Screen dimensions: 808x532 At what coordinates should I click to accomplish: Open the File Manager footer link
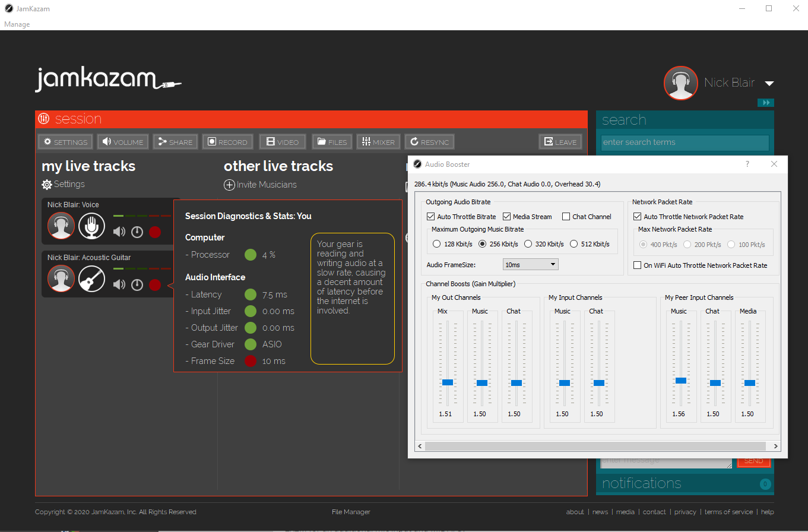click(x=351, y=512)
